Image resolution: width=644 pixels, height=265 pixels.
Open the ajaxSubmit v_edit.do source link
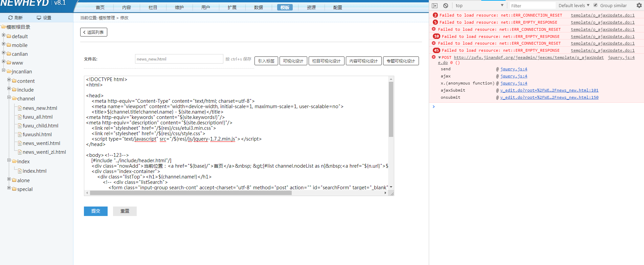point(549,90)
